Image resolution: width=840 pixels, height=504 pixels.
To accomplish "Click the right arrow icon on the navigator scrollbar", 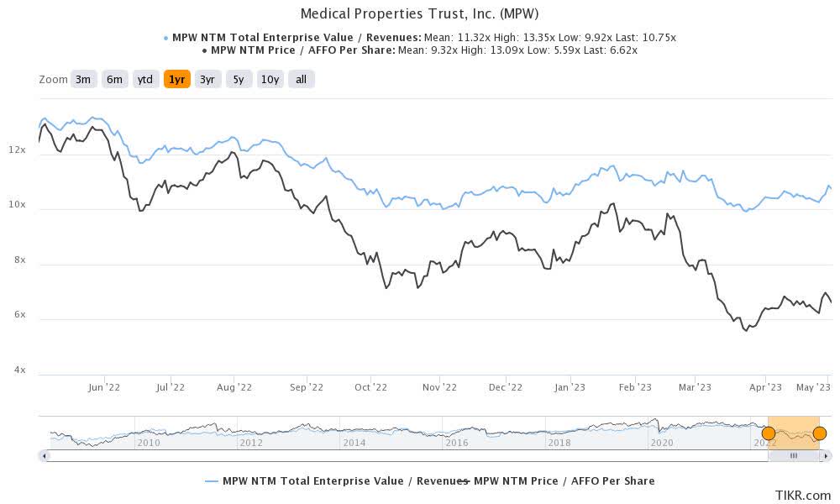I will click(x=827, y=455).
